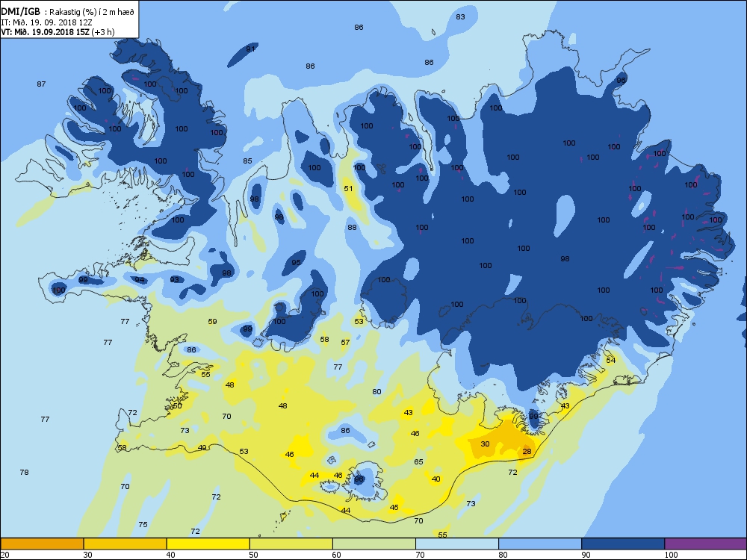Click the value '85' on the map
The image size is (747, 560).
click(x=247, y=161)
